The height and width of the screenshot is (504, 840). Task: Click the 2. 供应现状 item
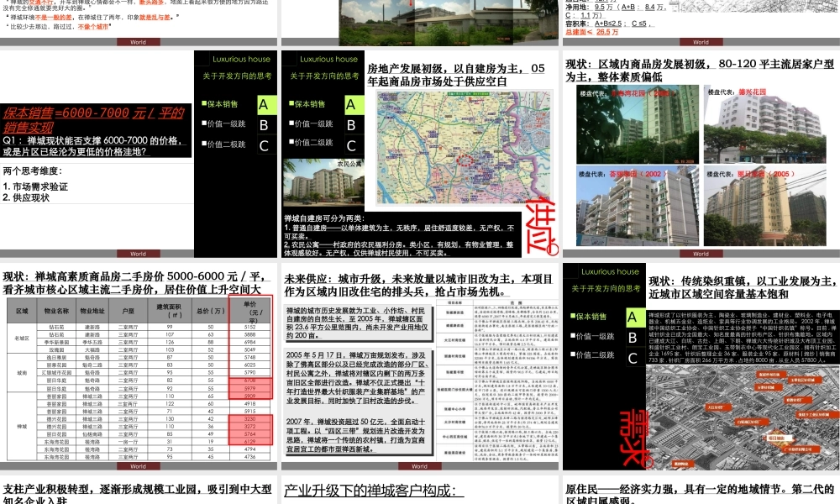click(x=26, y=197)
